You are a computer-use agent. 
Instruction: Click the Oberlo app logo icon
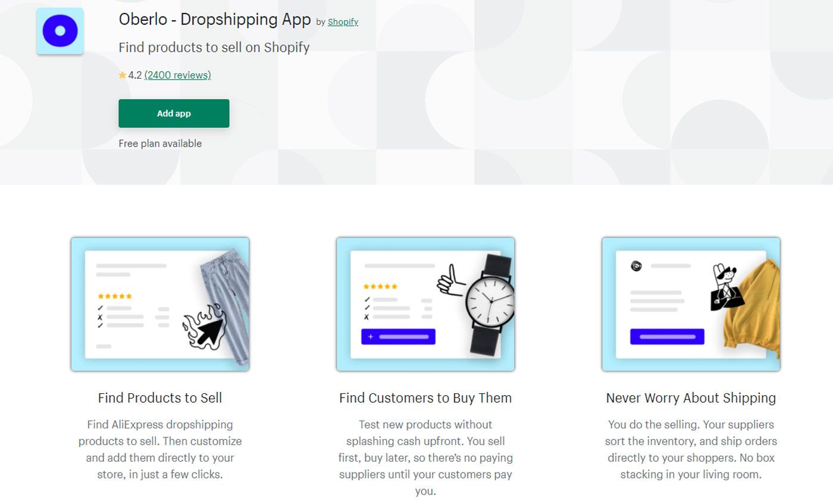[x=60, y=31]
